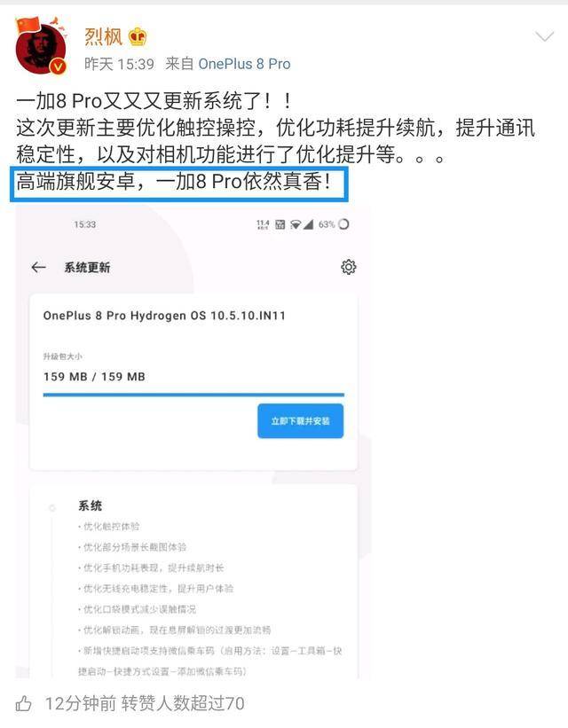Click the cellular signal icon in status bar
The image size is (568, 728).
point(308,224)
